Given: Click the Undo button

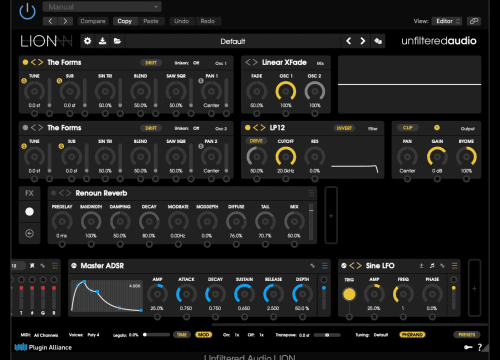Looking at the screenshot, I should coord(181,21).
